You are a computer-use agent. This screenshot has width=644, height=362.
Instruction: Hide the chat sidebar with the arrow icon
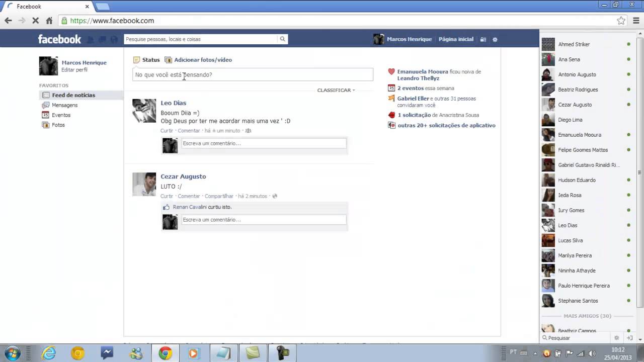(629, 338)
